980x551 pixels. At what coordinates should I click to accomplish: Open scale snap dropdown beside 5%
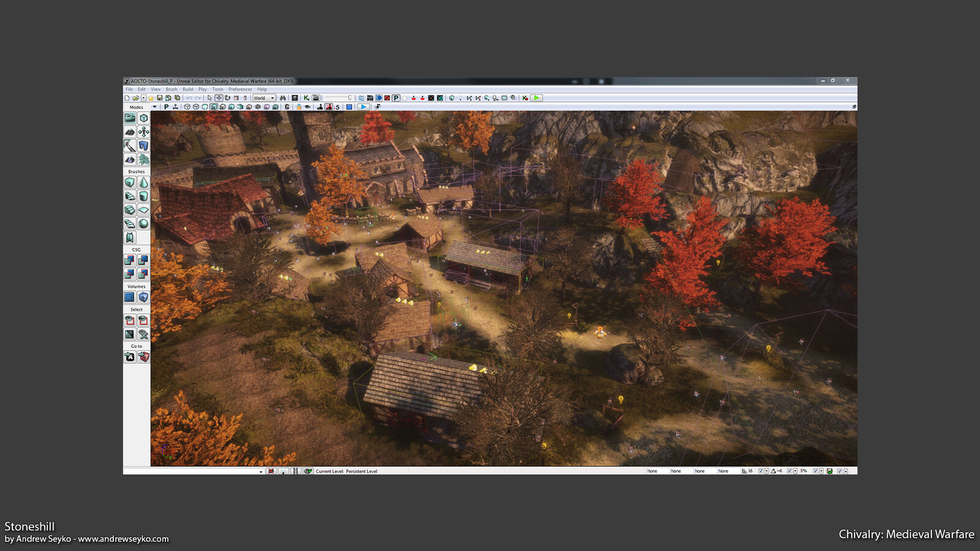[x=821, y=471]
